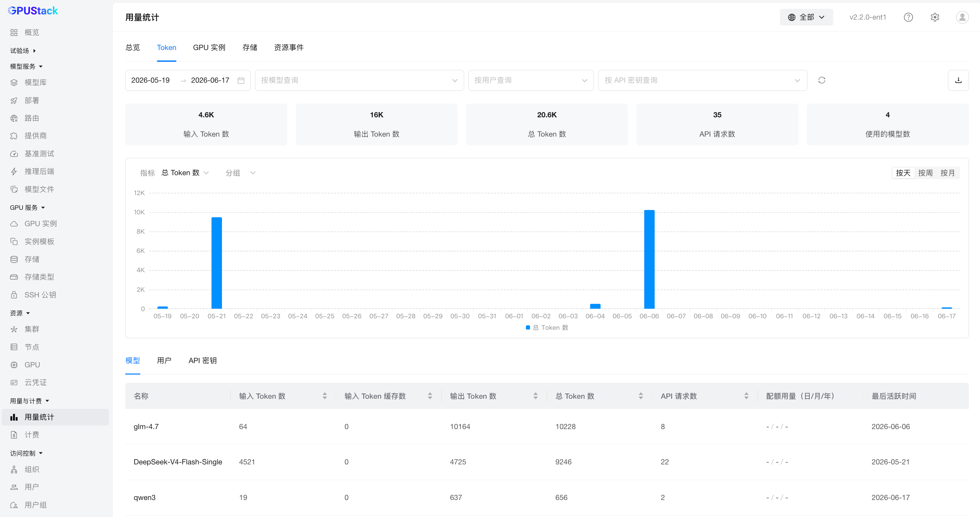
Task: Open 模型库 model library in sidebar
Action: [x=35, y=83]
